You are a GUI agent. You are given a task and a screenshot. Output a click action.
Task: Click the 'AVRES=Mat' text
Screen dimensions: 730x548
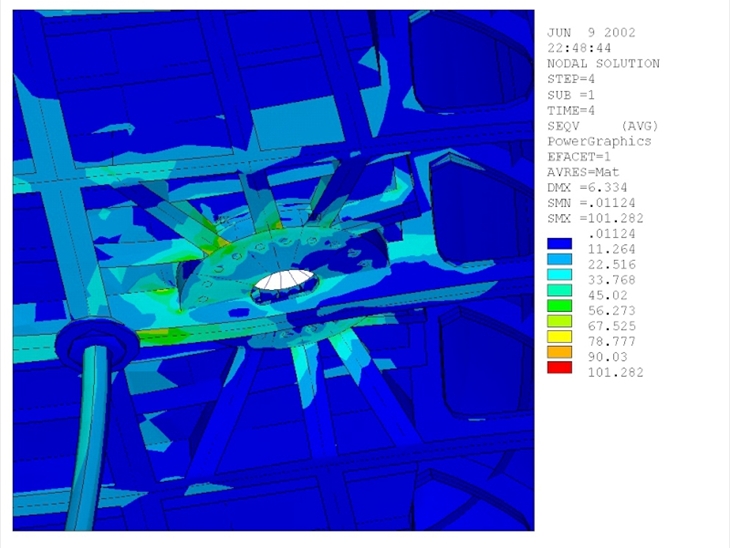[583, 172]
